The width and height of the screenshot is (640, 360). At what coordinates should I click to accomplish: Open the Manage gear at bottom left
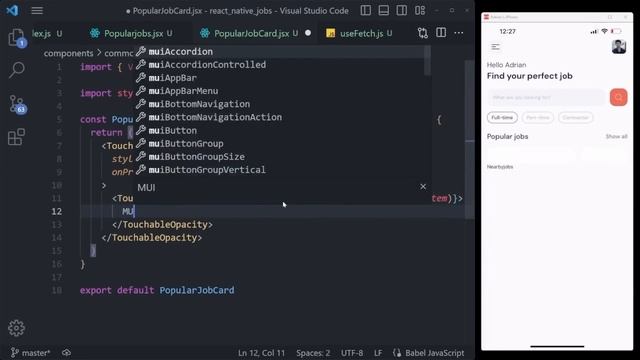[x=16, y=328]
